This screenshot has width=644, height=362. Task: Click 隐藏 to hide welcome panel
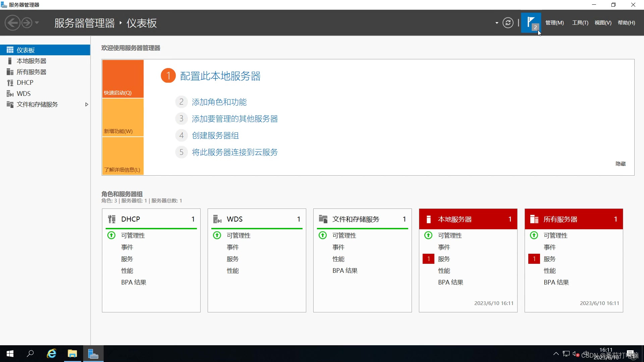pyautogui.click(x=621, y=164)
